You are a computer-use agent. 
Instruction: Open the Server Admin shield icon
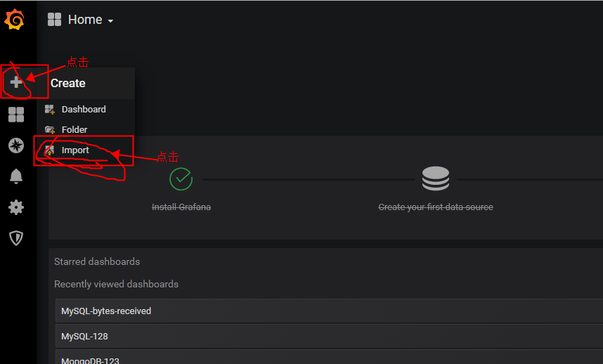point(16,238)
